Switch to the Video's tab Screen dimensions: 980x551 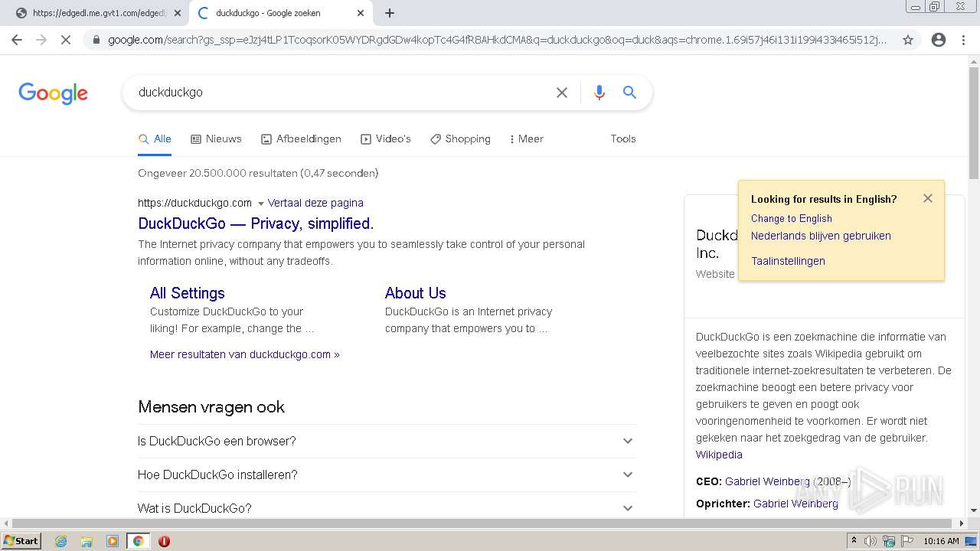coord(386,139)
